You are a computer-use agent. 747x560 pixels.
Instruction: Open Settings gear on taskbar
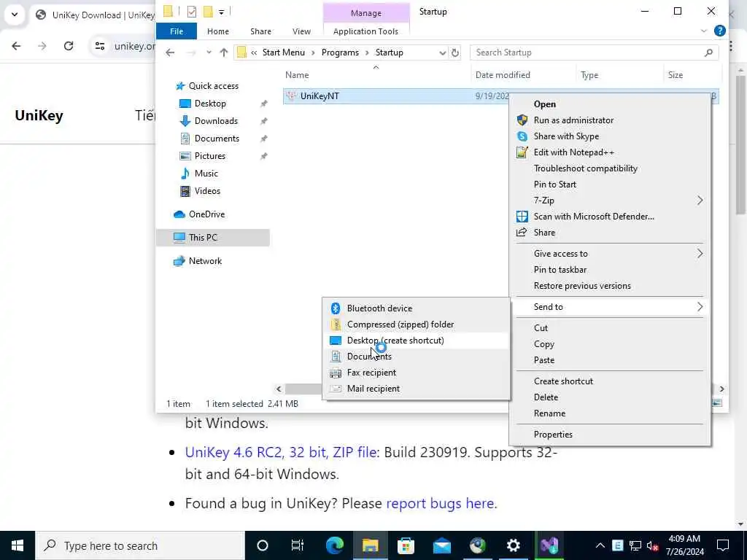513,545
